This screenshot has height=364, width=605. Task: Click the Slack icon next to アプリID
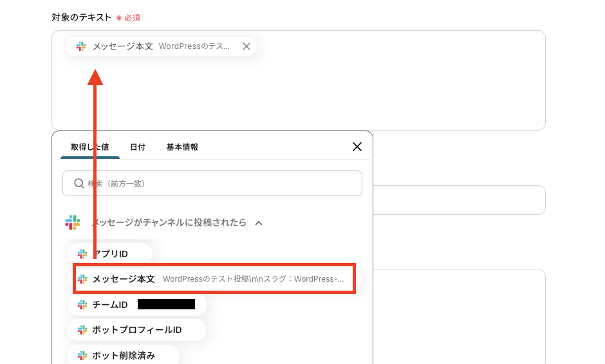click(x=82, y=254)
